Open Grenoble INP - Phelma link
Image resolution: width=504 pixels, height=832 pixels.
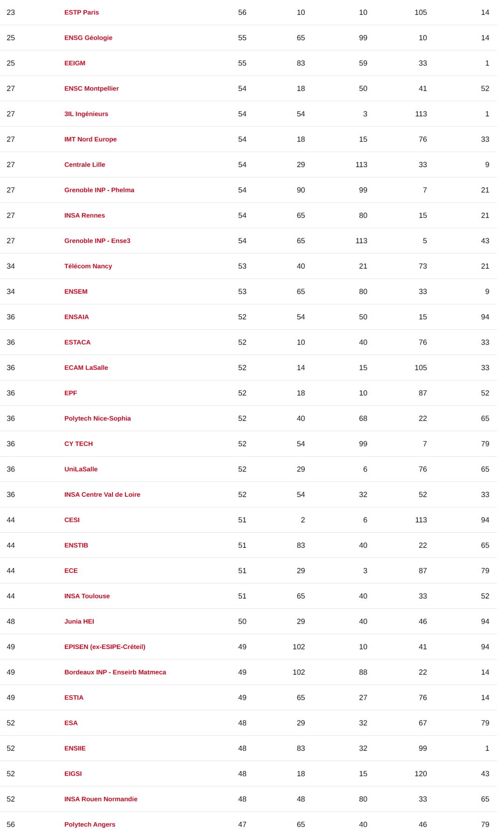point(99,190)
